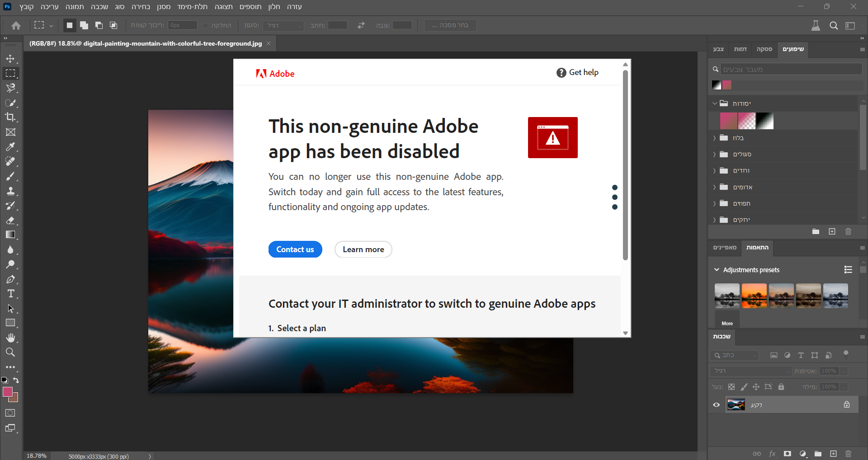868x460 pixels.
Task: Select the Gradient tool
Action: pos(10,235)
